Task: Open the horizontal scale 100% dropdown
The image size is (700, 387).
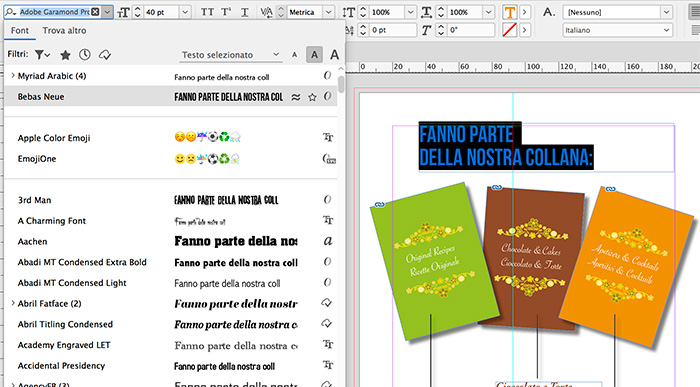Action: 489,12
